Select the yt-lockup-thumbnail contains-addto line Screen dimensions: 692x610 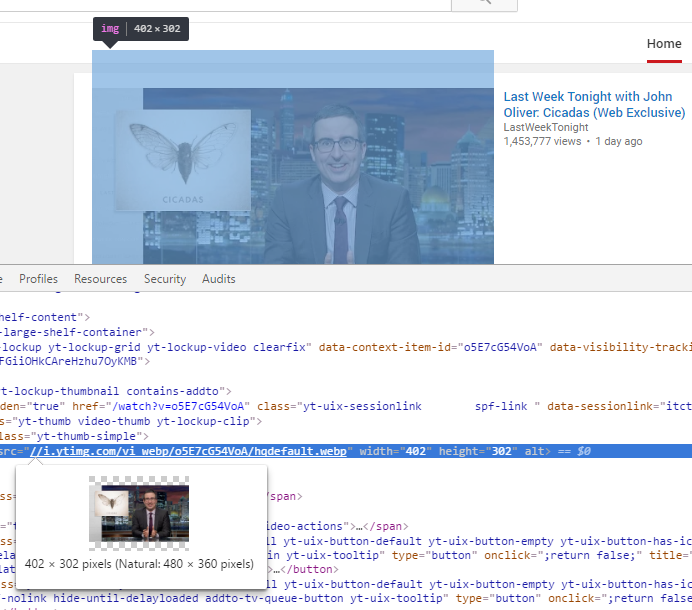tap(116, 391)
